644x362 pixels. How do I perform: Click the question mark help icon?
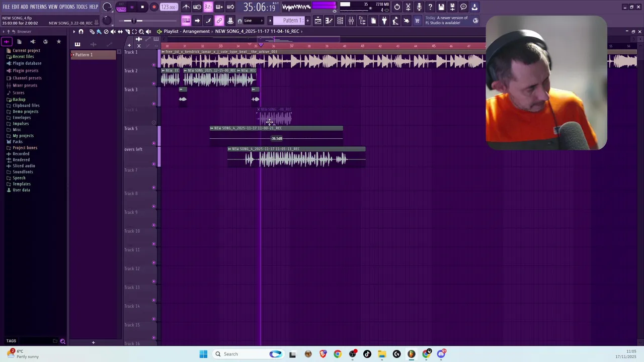[x=430, y=7]
